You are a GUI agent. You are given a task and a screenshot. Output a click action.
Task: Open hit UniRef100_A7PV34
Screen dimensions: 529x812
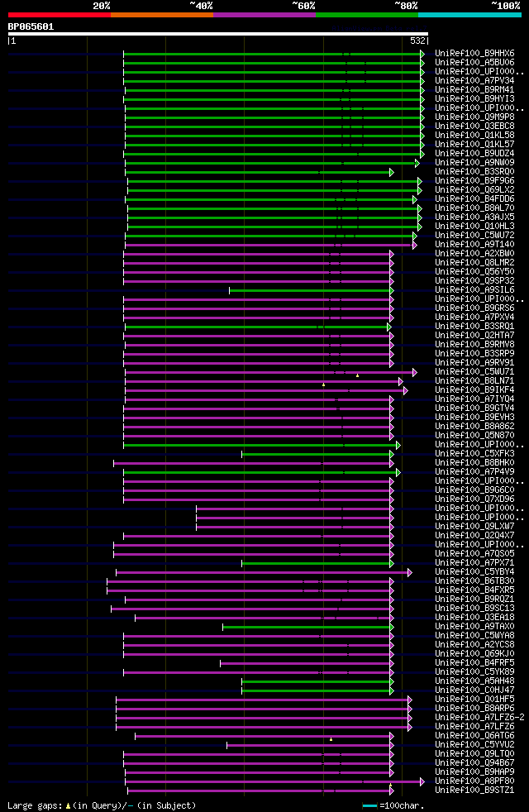point(474,80)
